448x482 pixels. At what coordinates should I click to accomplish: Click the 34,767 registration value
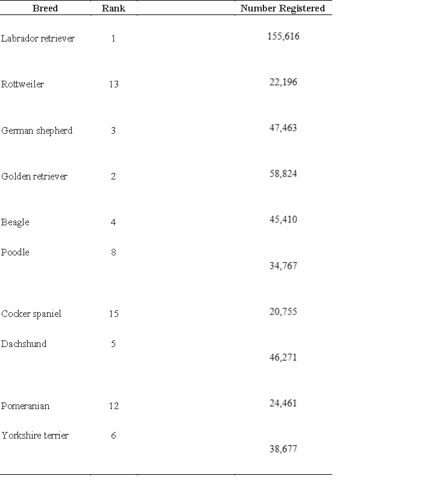point(283,266)
